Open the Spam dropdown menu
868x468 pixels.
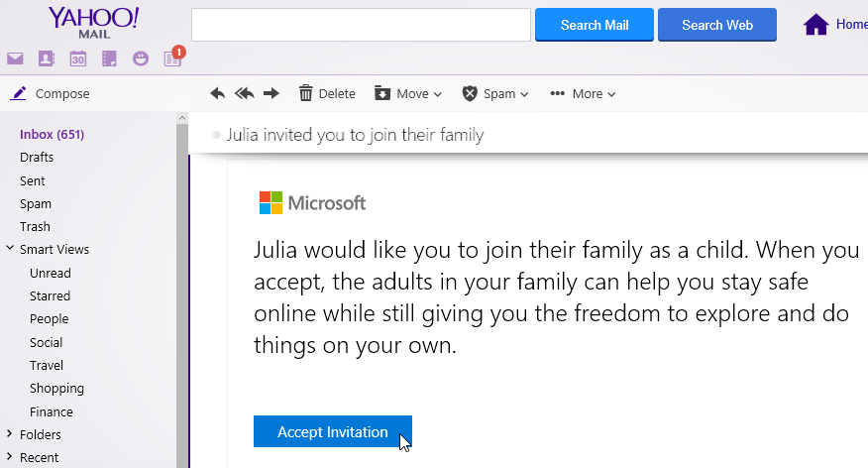[x=495, y=93]
